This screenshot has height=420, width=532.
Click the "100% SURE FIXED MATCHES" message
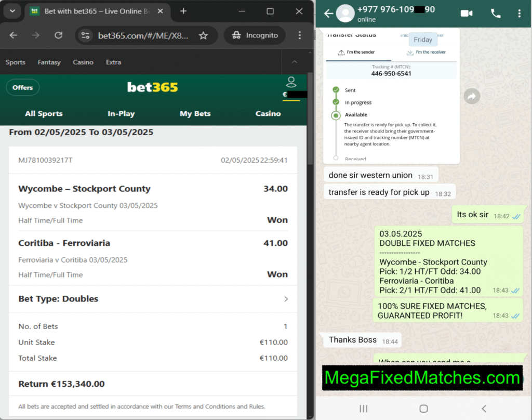(448, 311)
